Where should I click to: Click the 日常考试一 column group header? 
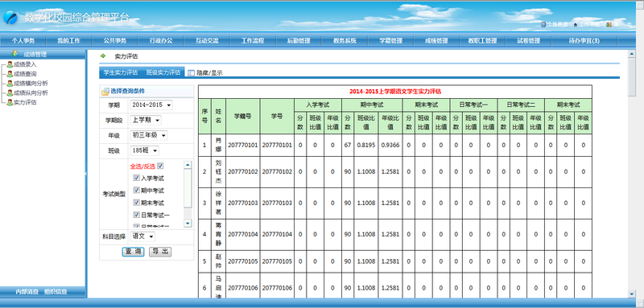point(473,105)
